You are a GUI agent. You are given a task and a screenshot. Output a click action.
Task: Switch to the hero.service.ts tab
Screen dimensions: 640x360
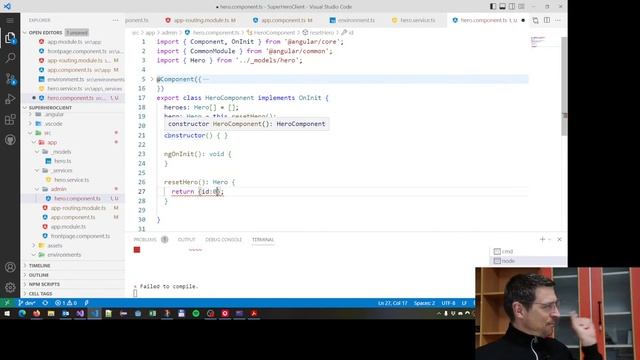pos(413,20)
